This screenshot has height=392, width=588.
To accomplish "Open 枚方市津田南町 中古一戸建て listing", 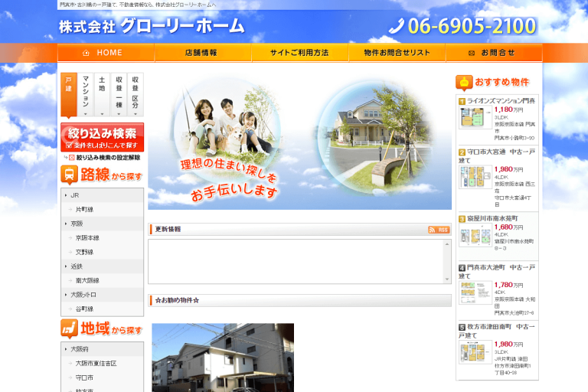I will point(497,331).
